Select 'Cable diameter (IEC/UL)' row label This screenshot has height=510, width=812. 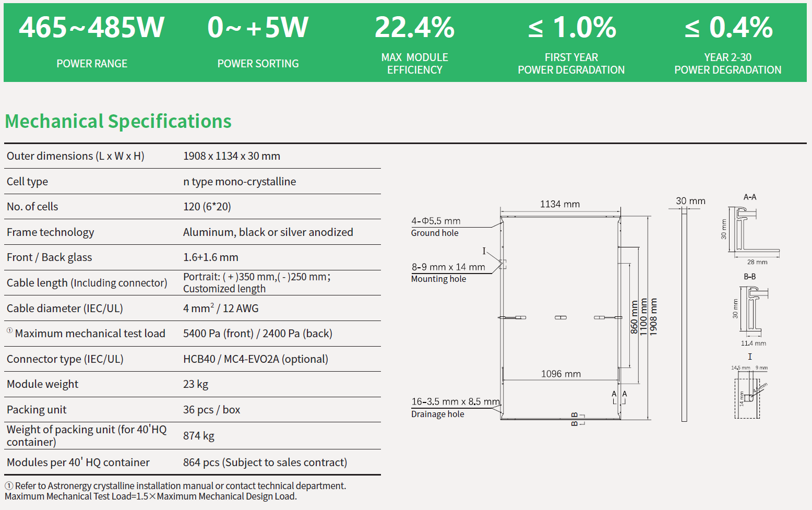point(65,309)
